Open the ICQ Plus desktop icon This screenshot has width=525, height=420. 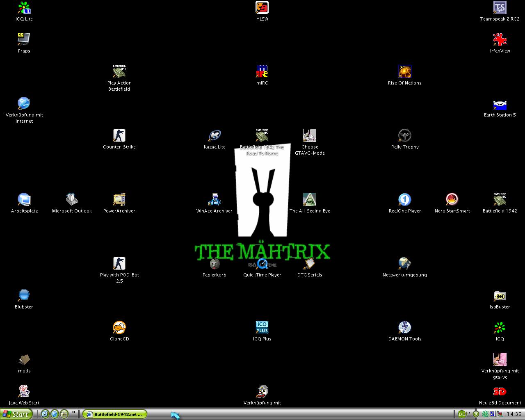point(262,331)
